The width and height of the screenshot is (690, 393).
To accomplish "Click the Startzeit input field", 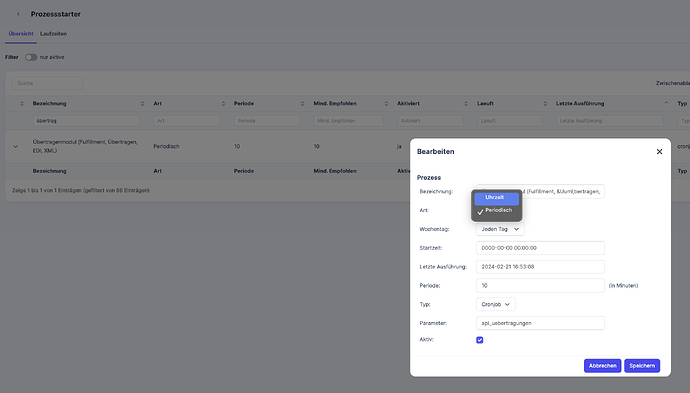I will click(540, 248).
